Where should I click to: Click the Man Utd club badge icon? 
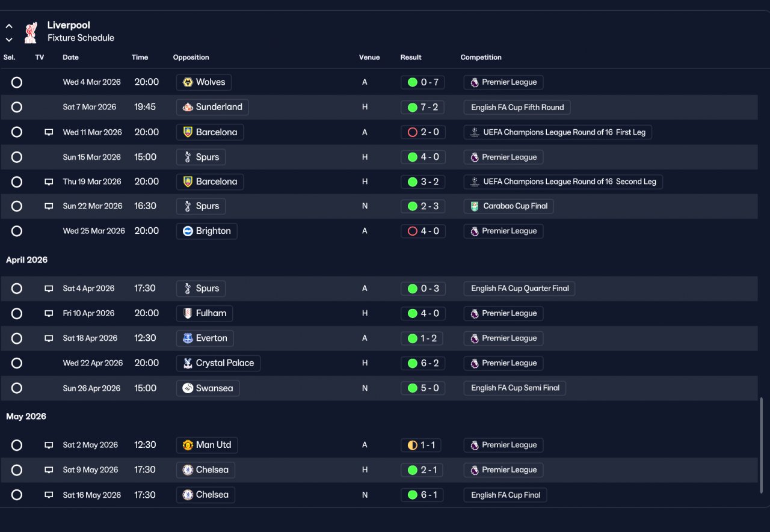[x=188, y=445]
